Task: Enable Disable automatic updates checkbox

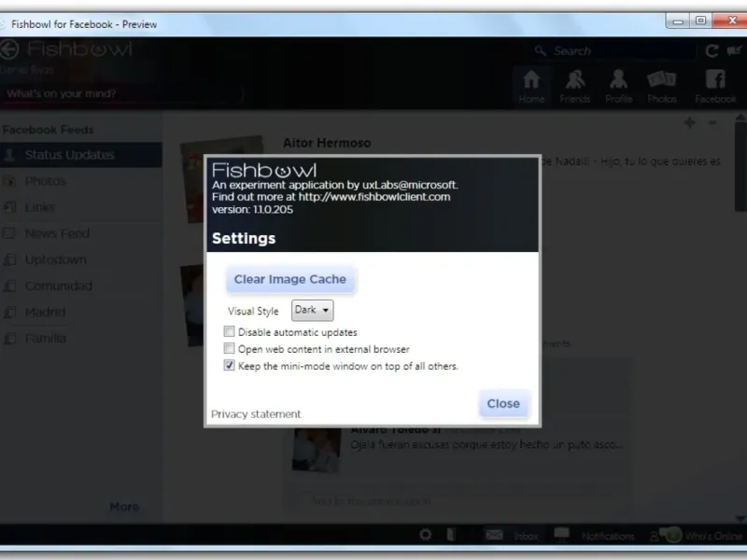Action: click(229, 331)
